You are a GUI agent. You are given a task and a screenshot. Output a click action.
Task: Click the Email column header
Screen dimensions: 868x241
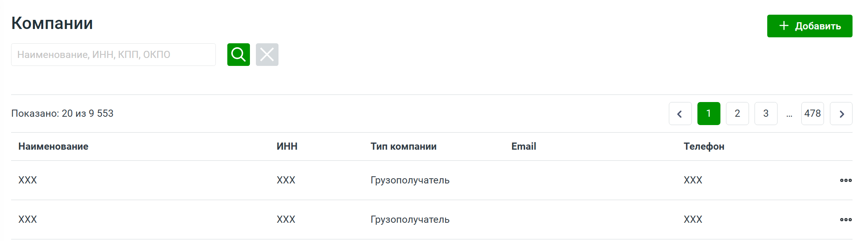(524, 147)
